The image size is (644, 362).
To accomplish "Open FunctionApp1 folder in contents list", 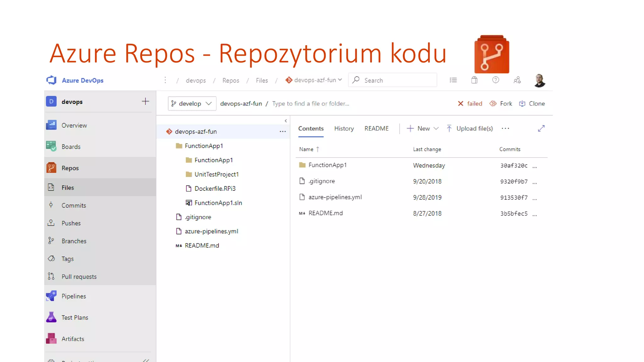I will click(327, 165).
